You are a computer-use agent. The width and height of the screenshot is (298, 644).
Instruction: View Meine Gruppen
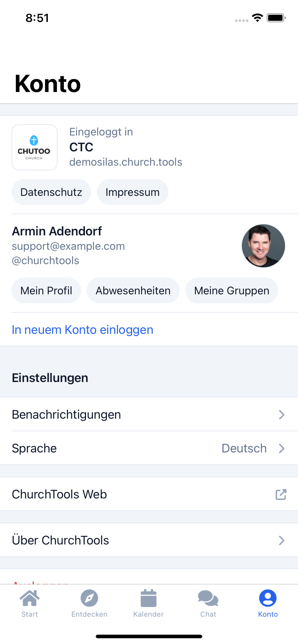(x=232, y=291)
